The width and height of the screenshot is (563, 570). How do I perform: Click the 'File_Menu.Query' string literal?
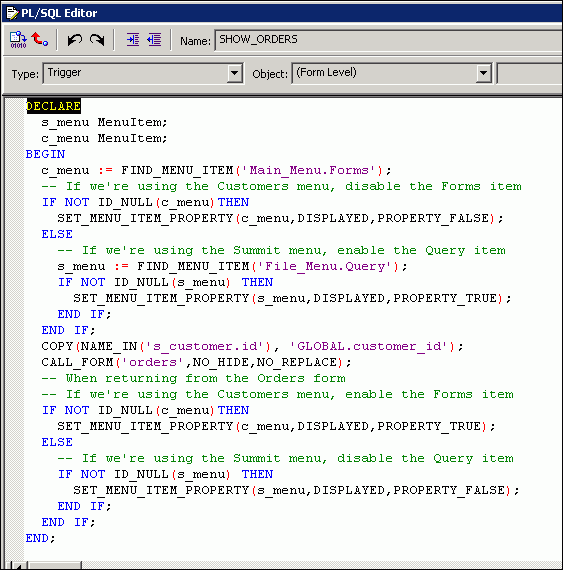[x=325, y=266]
